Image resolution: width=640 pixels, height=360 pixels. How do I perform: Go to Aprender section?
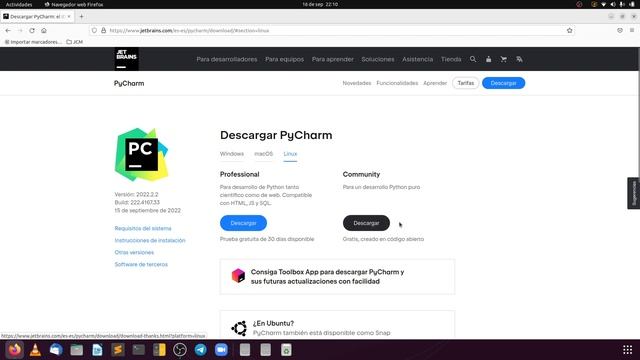click(x=435, y=83)
